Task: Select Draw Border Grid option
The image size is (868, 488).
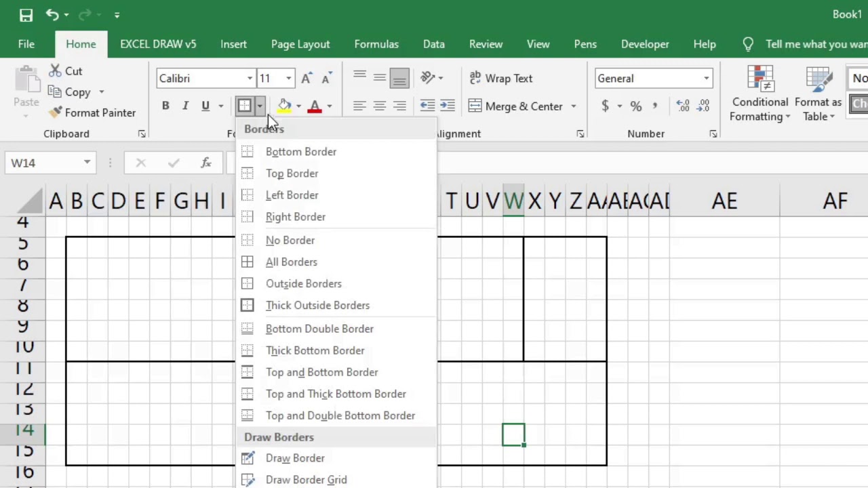Action: click(x=336, y=480)
